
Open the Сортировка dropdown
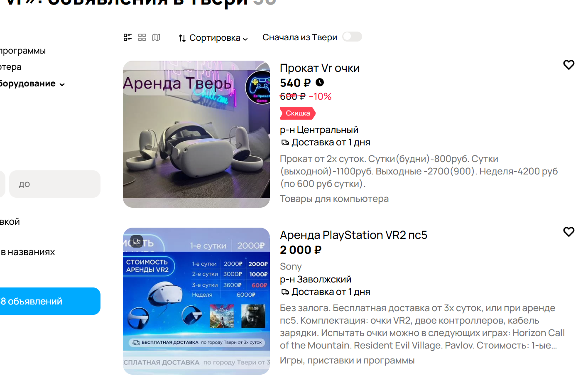tap(213, 38)
